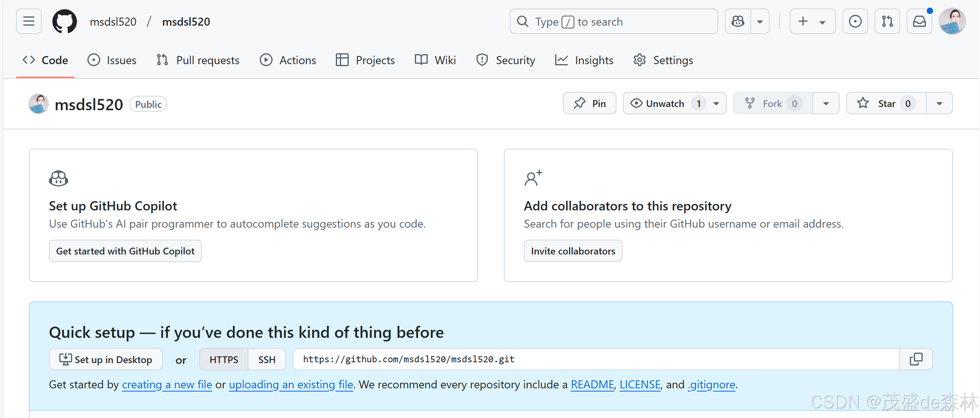The image size is (980, 418).
Task: Open the bold msdsl520 repository breadcrumb
Action: coord(186,22)
